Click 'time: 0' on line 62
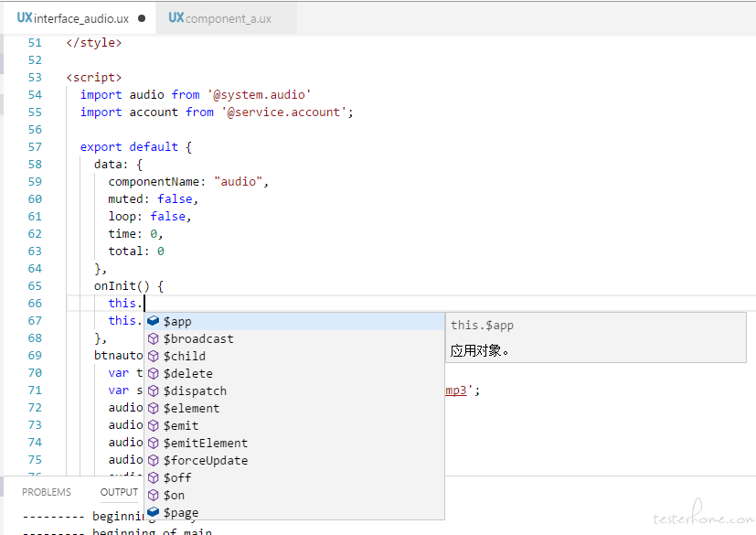Screen dimensions: 756x535 [133, 233]
